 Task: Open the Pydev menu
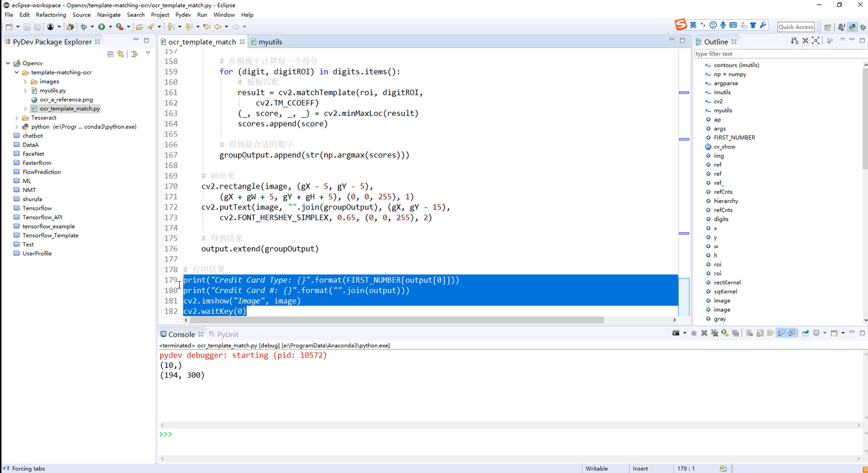coord(183,15)
